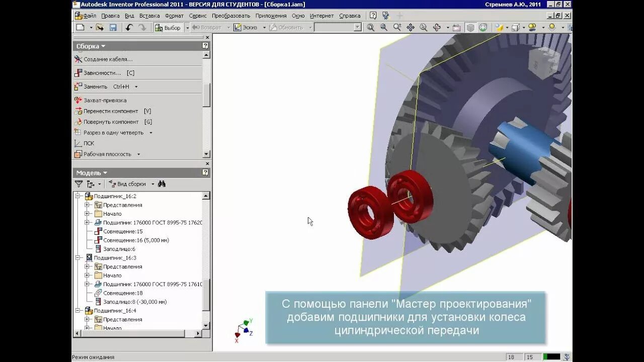Activate the Pan view tool
Viewport: 644px width, 362px height.
[x=411, y=27]
